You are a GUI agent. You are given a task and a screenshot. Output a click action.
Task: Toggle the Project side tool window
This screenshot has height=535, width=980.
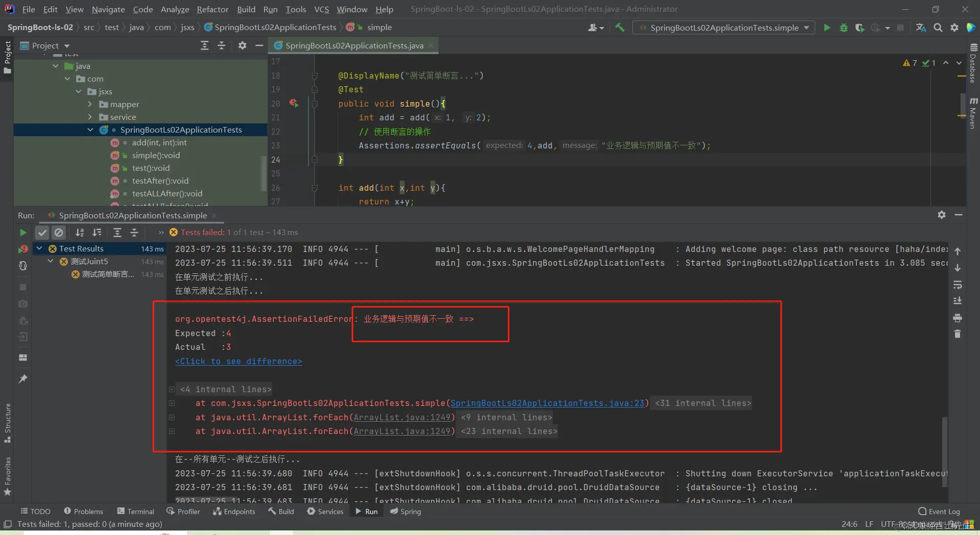pyautogui.click(x=7, y=57)
